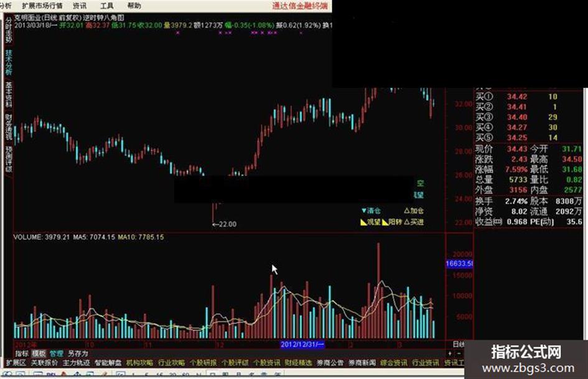Click the VOLUME: 3979.21 indicator label
Screen dimensions: 588x379
pos(42,237)
